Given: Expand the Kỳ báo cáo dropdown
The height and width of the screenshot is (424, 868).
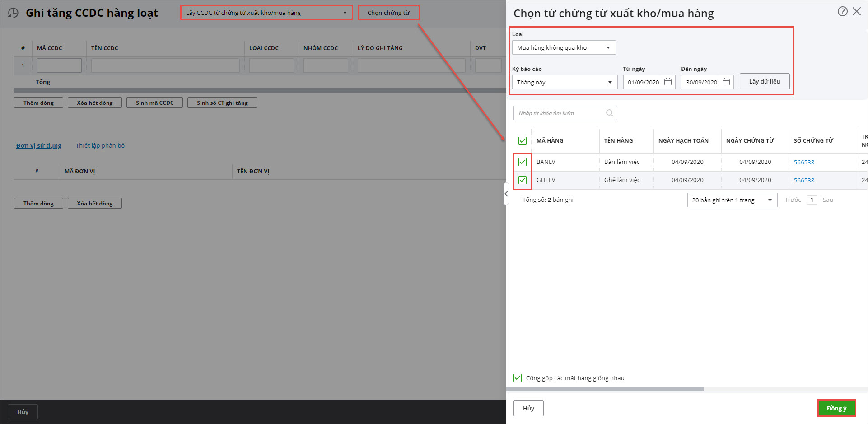Looking at the screenshot, I should pyautogui.click(x=565, y=82).
